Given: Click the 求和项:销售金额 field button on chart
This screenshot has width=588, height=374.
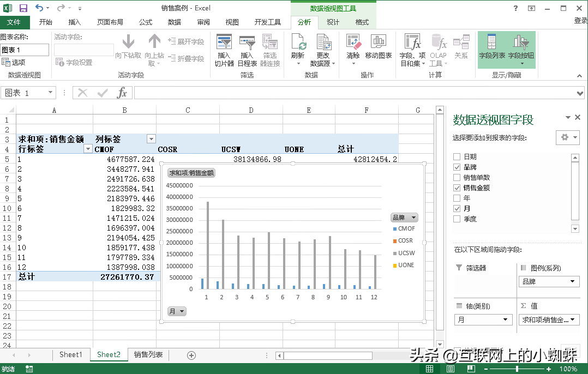Looking at the screenshot, I should (191, 173).
